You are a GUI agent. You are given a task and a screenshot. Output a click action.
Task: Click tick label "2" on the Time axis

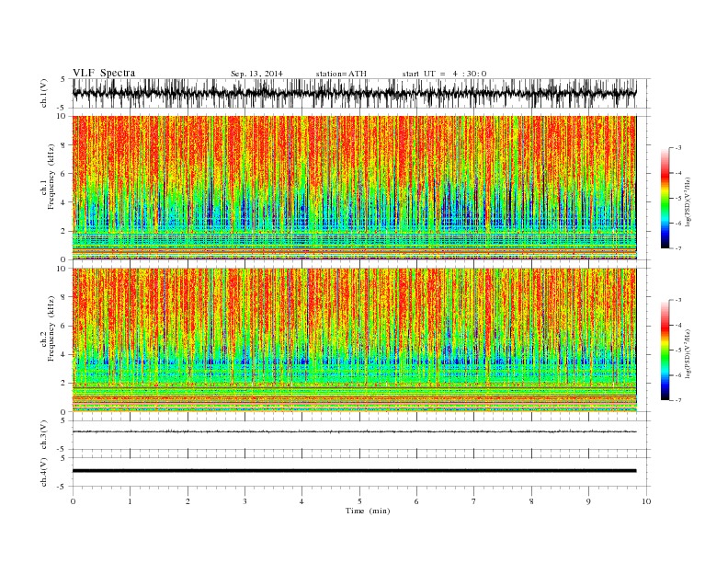pyautogui.click(x=188, y=501)
